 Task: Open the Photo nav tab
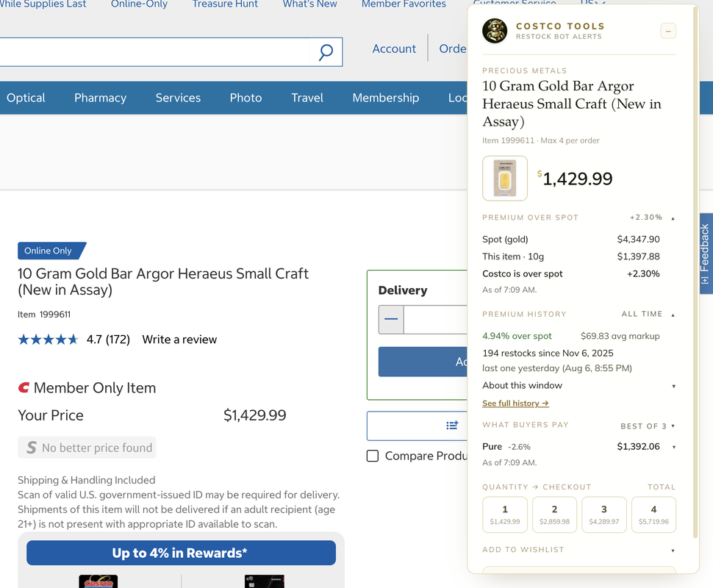pos(246,98)
